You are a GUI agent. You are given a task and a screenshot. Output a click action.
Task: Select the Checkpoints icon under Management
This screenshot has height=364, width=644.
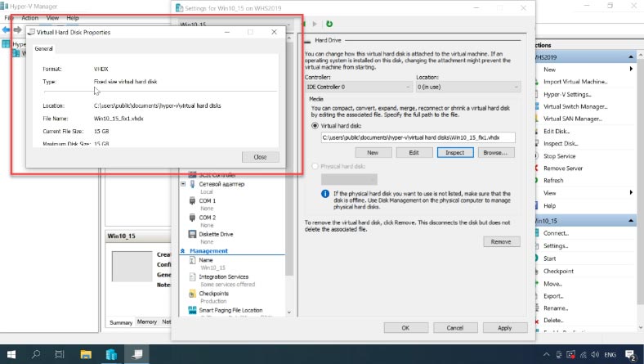(192, 294)
